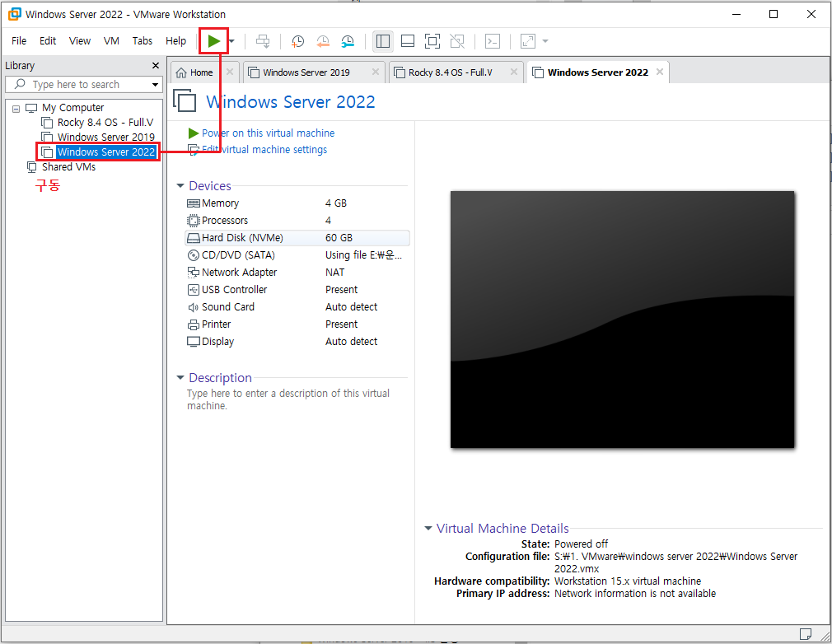Select Shared VMs in the library

[x=68, y=166]
